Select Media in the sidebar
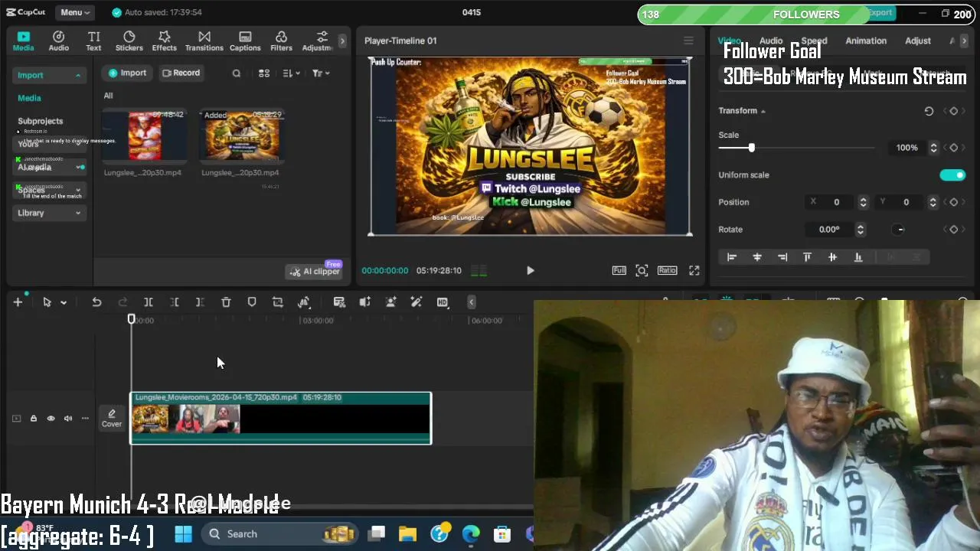Viewport: 980px width, 551px height. coord(29,98)
